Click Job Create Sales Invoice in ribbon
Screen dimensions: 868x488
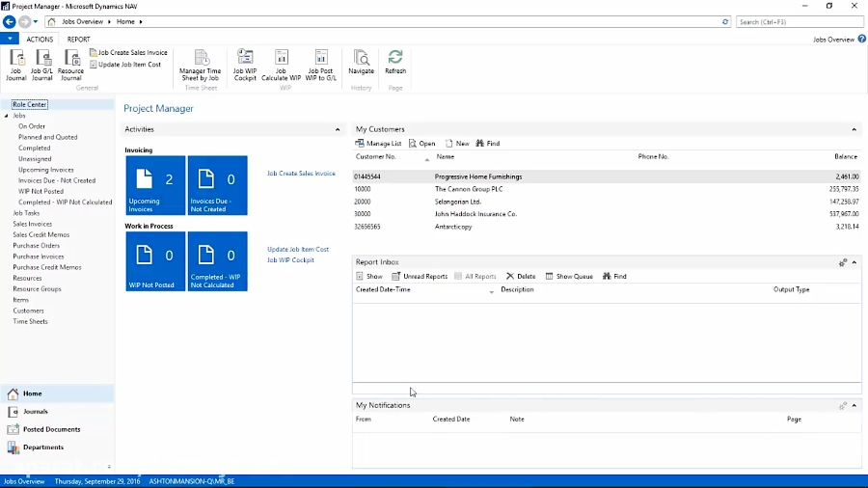click(128, 53)
